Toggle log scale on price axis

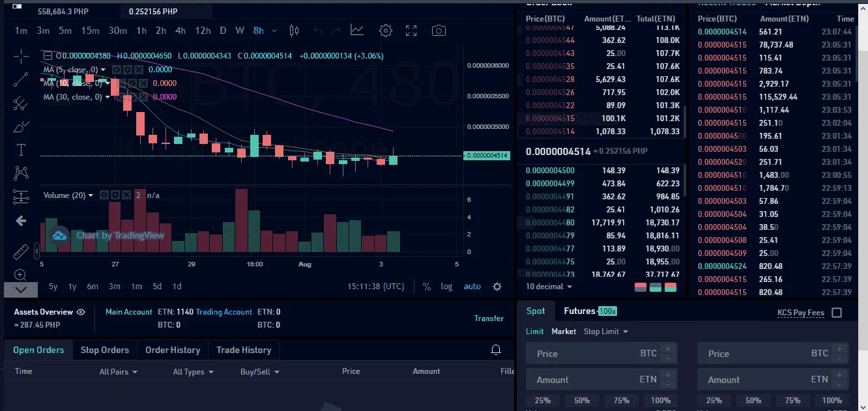coord(446,287)
